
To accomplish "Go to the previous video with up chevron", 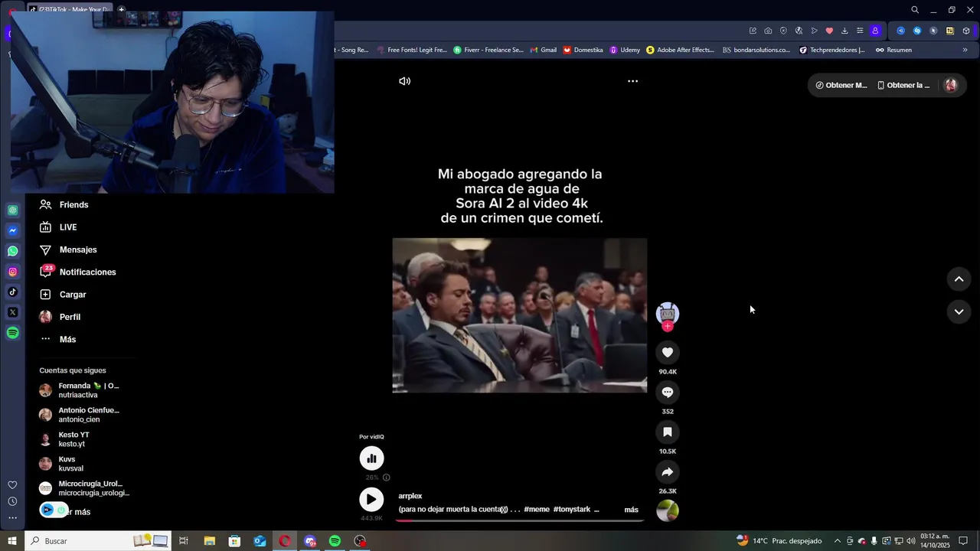I will 959,279.
